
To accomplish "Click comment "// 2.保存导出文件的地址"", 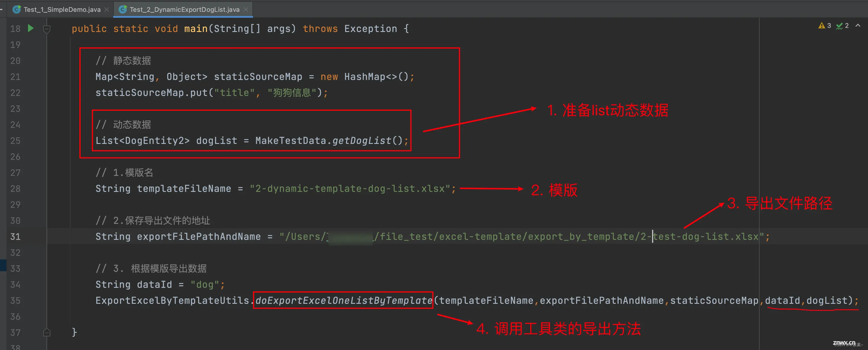I will (x=153, y=221).
